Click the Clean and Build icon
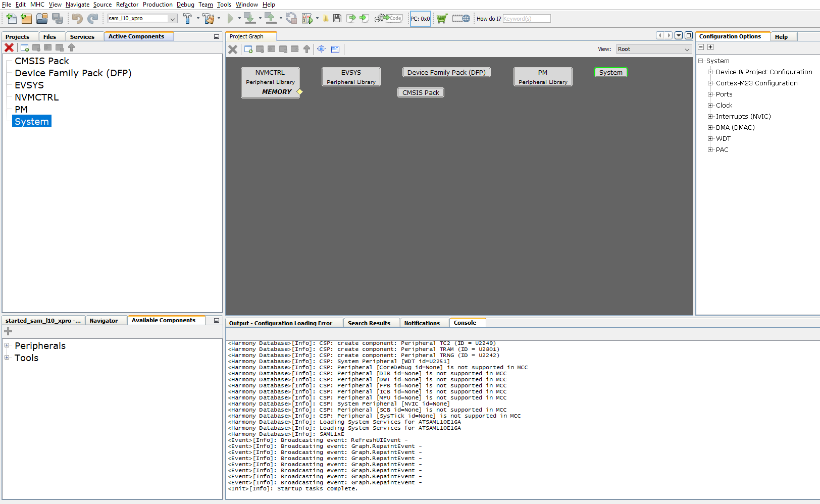The image size is (820, 504). pyautogui.click(x=209, y=18)
